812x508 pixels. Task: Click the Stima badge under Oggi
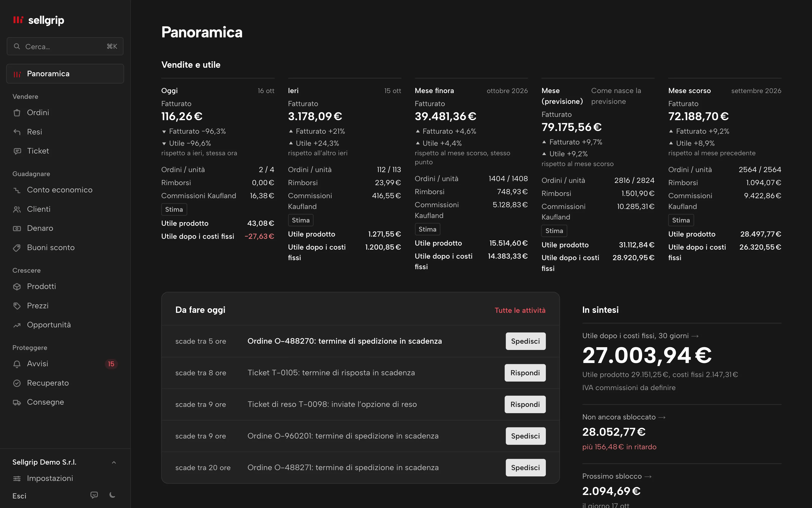tap(174, 209)
